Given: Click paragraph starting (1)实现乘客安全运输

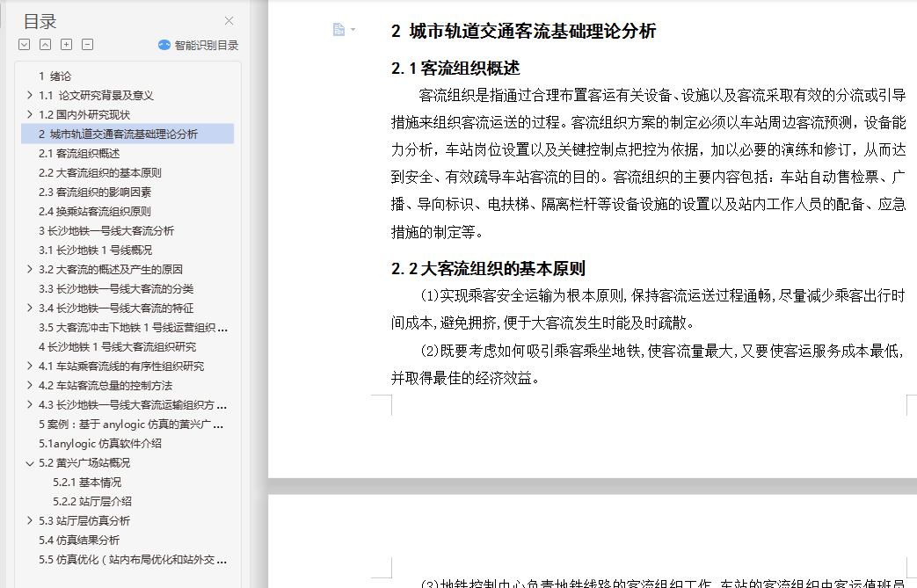Looking at the screenshot, I should click(x=648, y=309).
